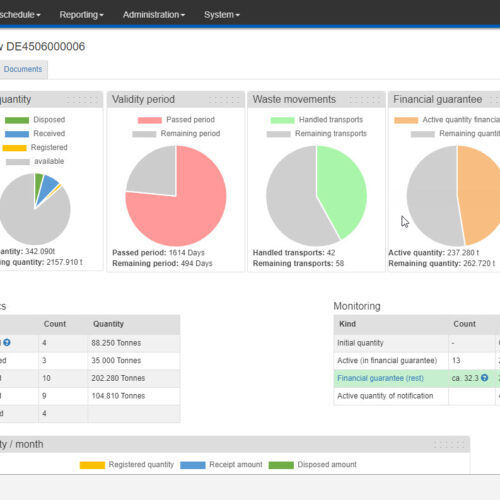Click the Remaining quantity: 262.720 t text
This screenshot has height=500, width=500.
coord(442,263)
